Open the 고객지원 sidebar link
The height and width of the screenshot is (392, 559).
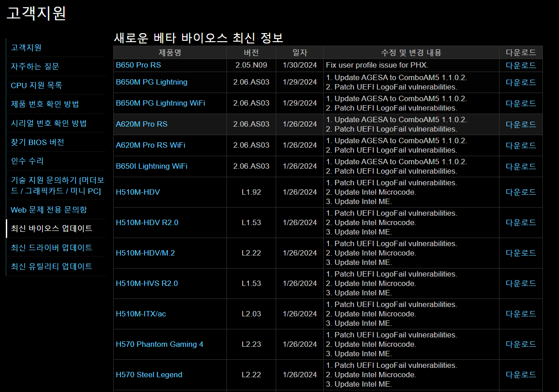tap(26, 47)
